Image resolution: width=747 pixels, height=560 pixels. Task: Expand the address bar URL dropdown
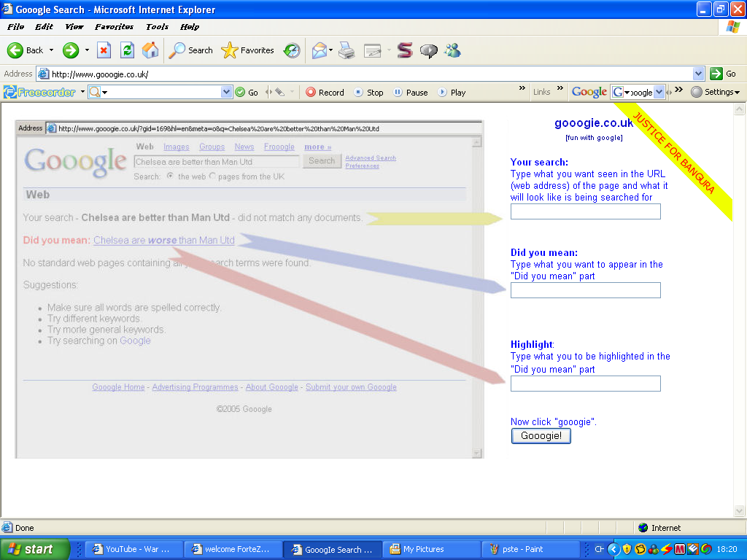(698, 74)
